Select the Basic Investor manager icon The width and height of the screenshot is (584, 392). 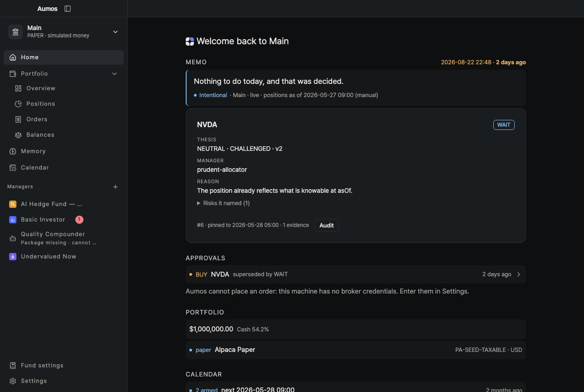click(13, 220)
